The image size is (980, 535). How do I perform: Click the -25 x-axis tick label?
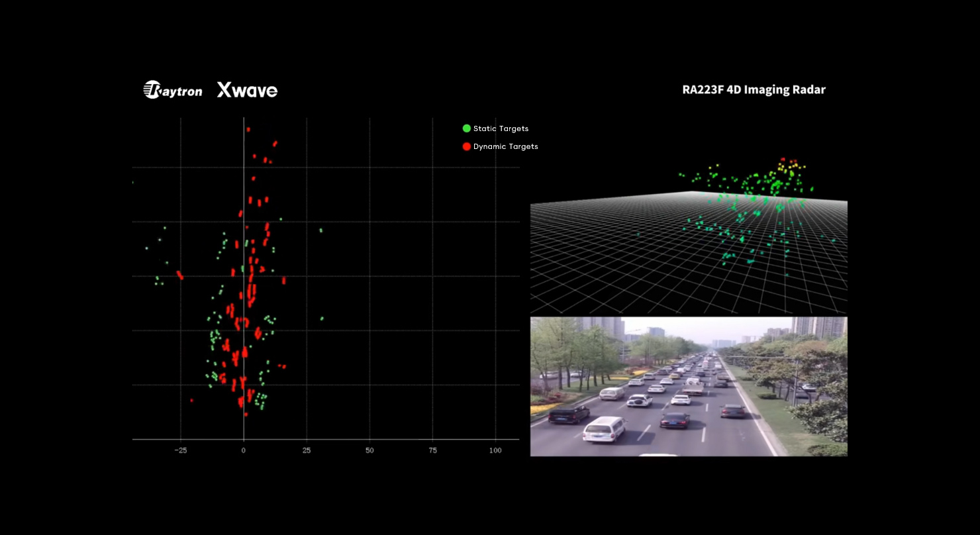click(x=180, y=450)
